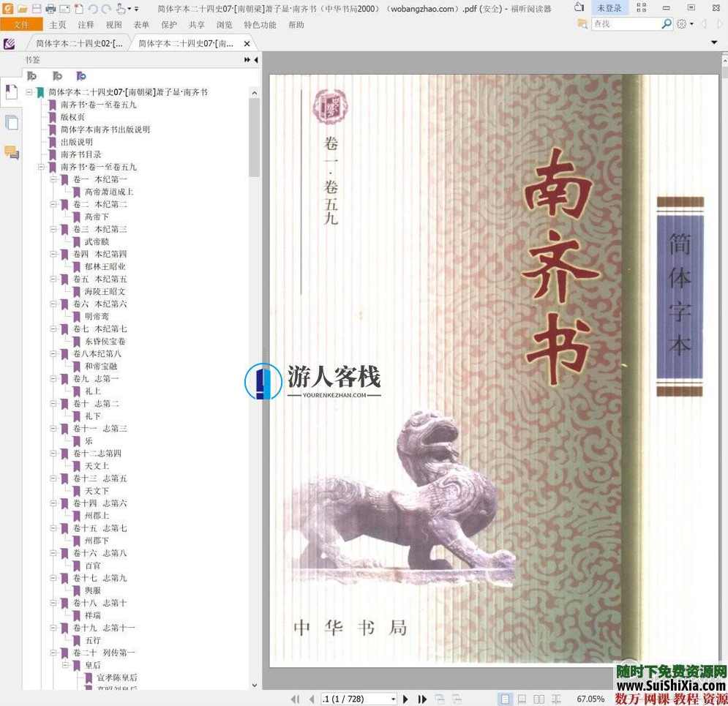Click the Comments panel icon in the sidebar
Screen dimensions: 728x706
coord(11,151)
